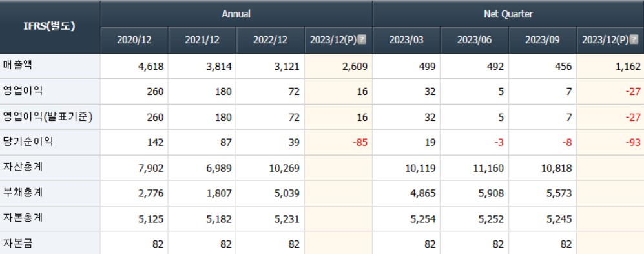
Task: Click the 5,908 total liabilities value
Action: [x=492, y=194]
